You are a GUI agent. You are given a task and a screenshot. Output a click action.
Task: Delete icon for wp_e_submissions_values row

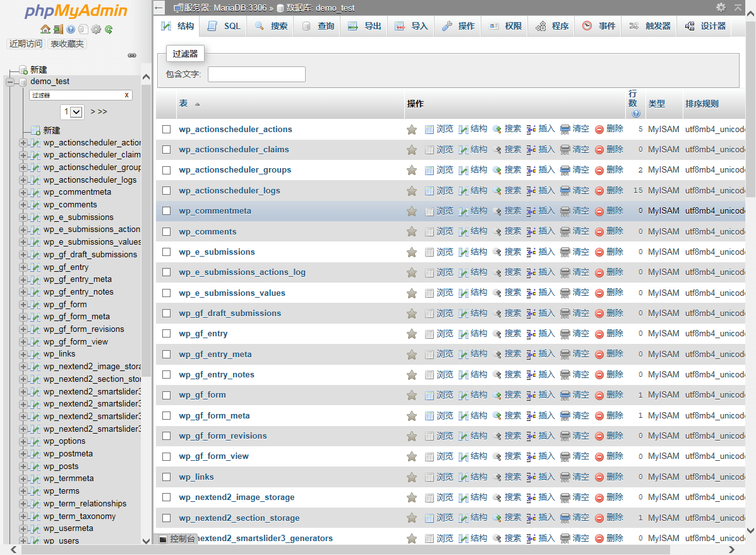pos(599,293)
